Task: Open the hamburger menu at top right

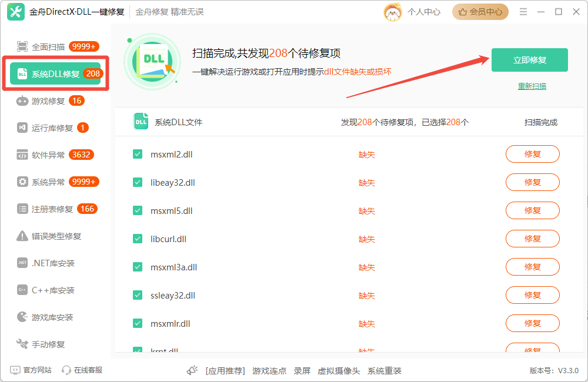Action: [523, 11]
